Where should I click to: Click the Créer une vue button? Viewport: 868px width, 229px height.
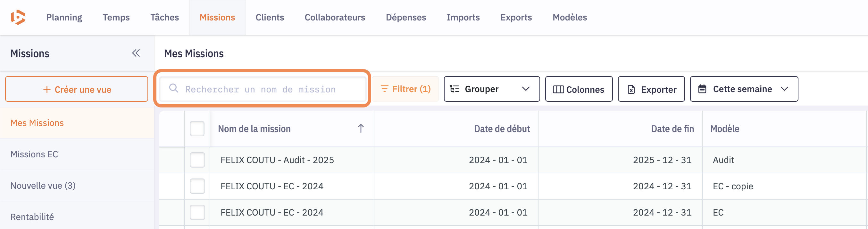click(x=77, y=89)
